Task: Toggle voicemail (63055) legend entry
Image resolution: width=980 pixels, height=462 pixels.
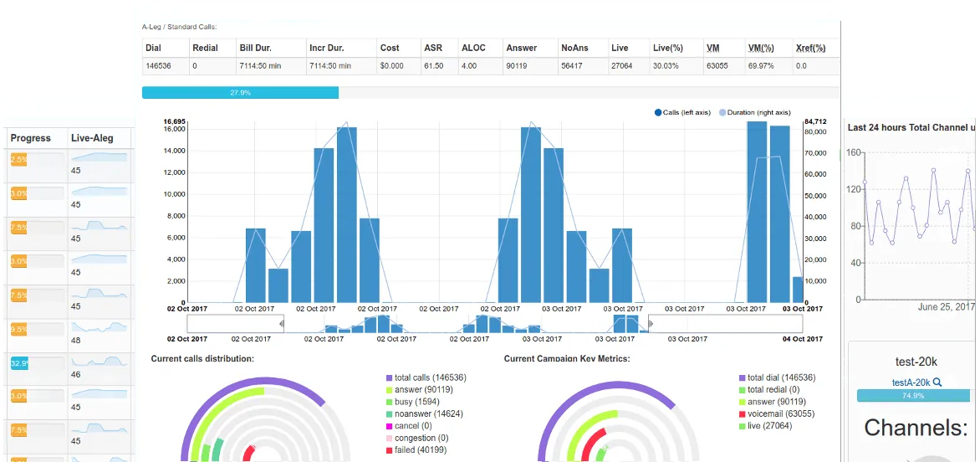Action: tap(777, 413)
